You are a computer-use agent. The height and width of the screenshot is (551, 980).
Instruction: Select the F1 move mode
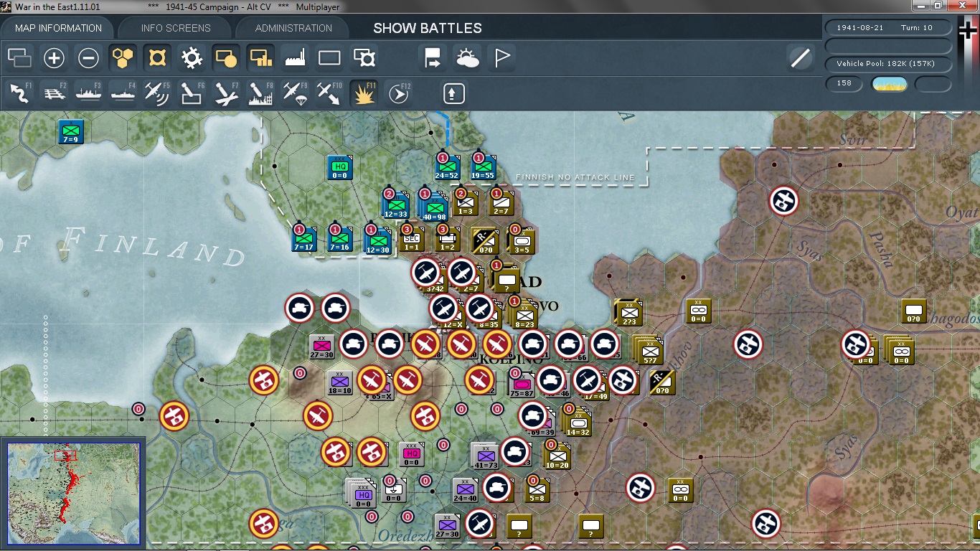pos(19,93)
